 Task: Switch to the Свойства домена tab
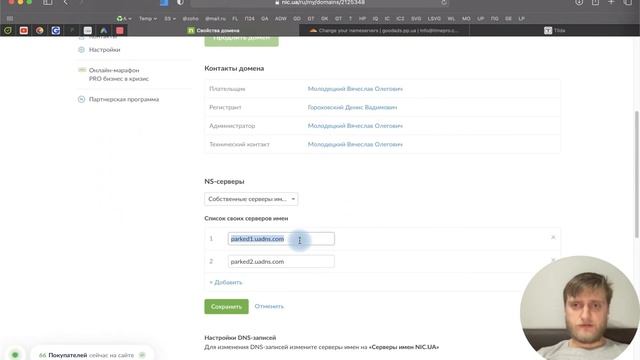coord(214,30)
